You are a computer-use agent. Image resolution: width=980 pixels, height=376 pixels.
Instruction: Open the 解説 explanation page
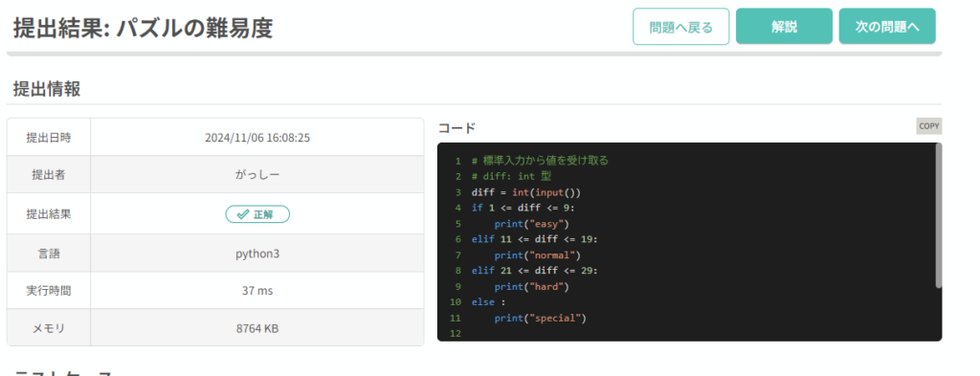pyautogui.click(x=785, y=27)
